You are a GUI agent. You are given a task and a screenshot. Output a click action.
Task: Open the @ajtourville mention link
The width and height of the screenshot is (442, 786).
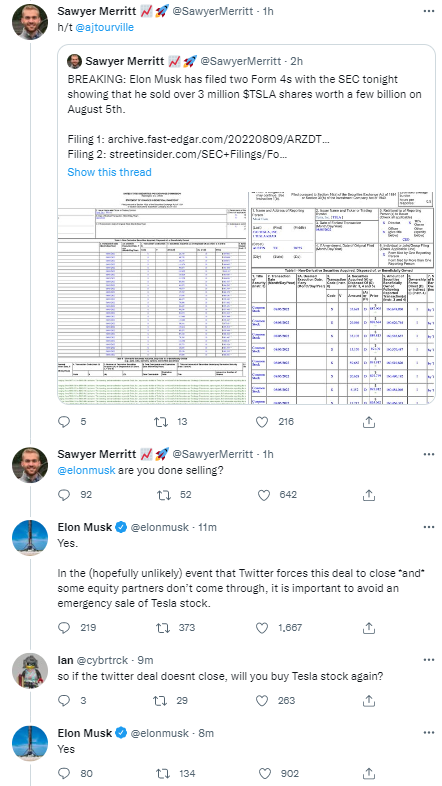pyautogui.click(x=105, y=28)
